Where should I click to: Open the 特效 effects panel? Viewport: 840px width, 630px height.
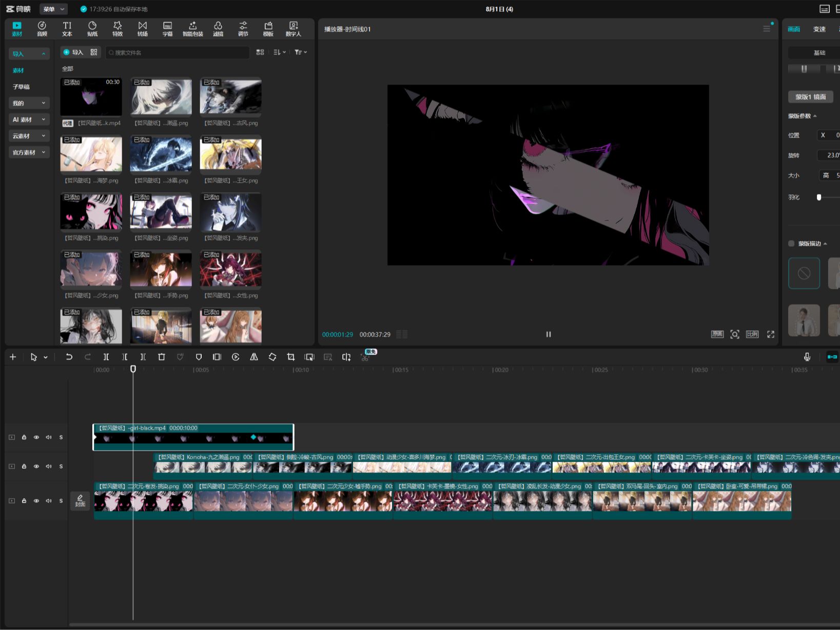[x=118, y=29]
